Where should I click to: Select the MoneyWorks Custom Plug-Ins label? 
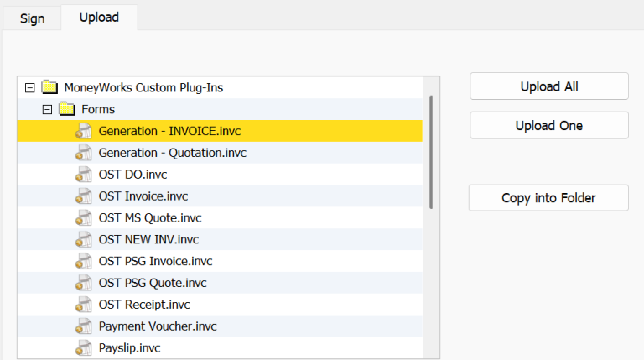click(143, 87)
